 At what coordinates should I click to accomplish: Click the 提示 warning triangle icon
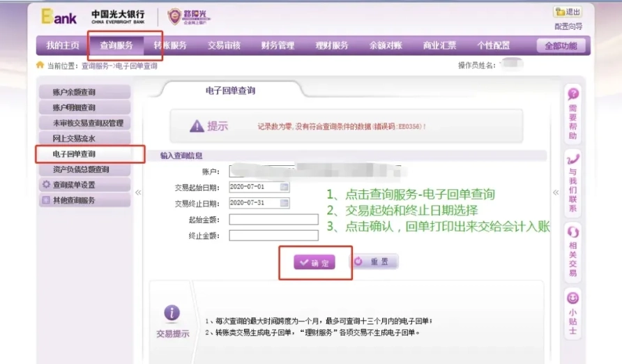click(197, 126)
